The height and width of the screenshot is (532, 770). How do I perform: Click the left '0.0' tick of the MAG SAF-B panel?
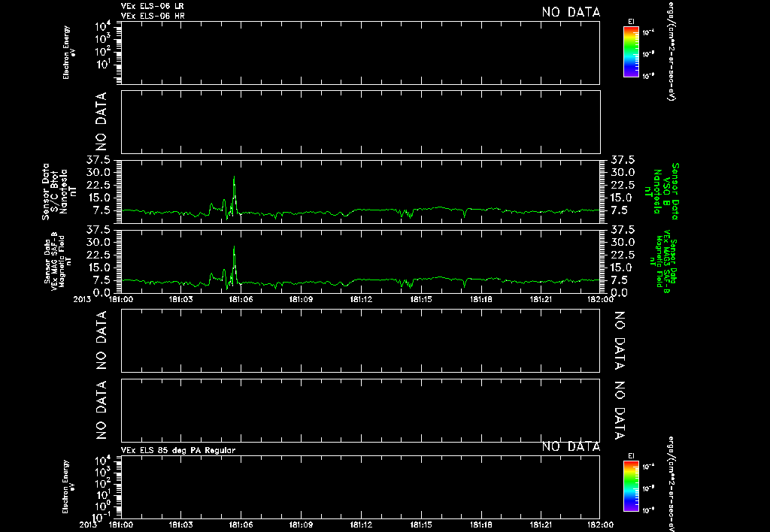(102, 292)
